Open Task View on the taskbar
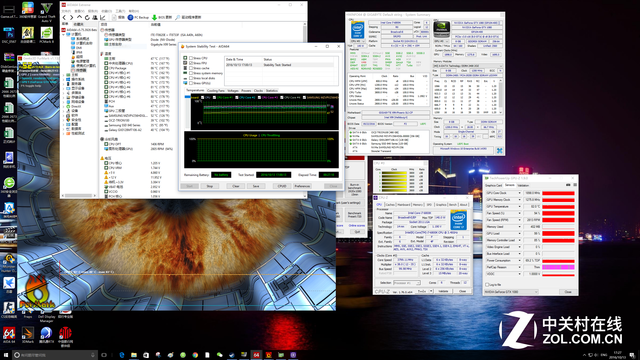 104,355
